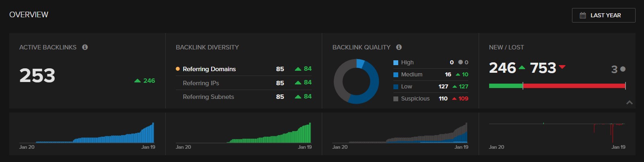The image size is (644, 162).
Task: Click the red arrow in the Suspicious row
Action: pyautogui.click(x=454, y=99)
